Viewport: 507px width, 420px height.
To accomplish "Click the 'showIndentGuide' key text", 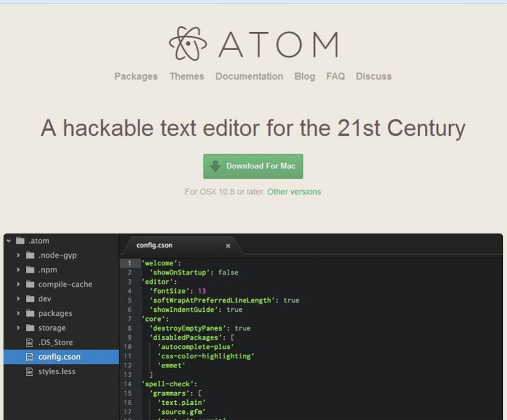I will 184,310.
